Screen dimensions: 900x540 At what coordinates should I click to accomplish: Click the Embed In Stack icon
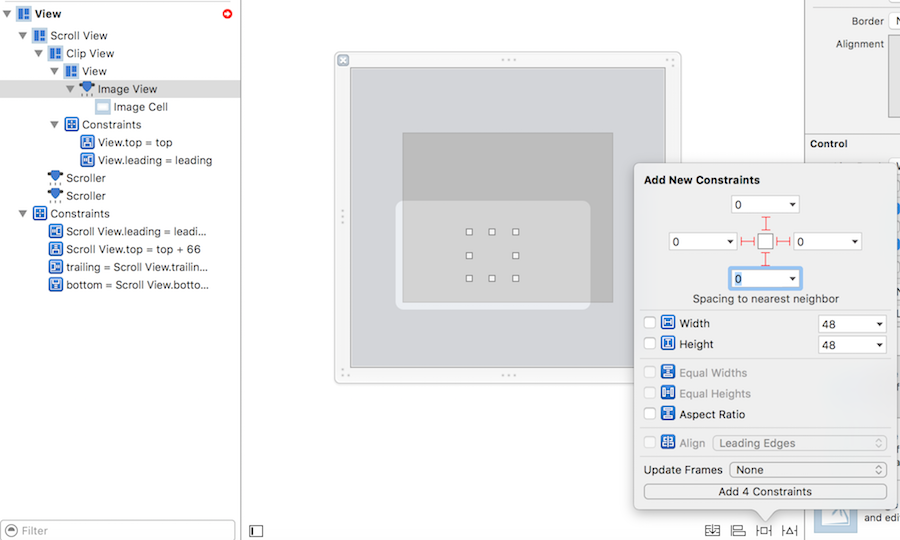point(712,530)
